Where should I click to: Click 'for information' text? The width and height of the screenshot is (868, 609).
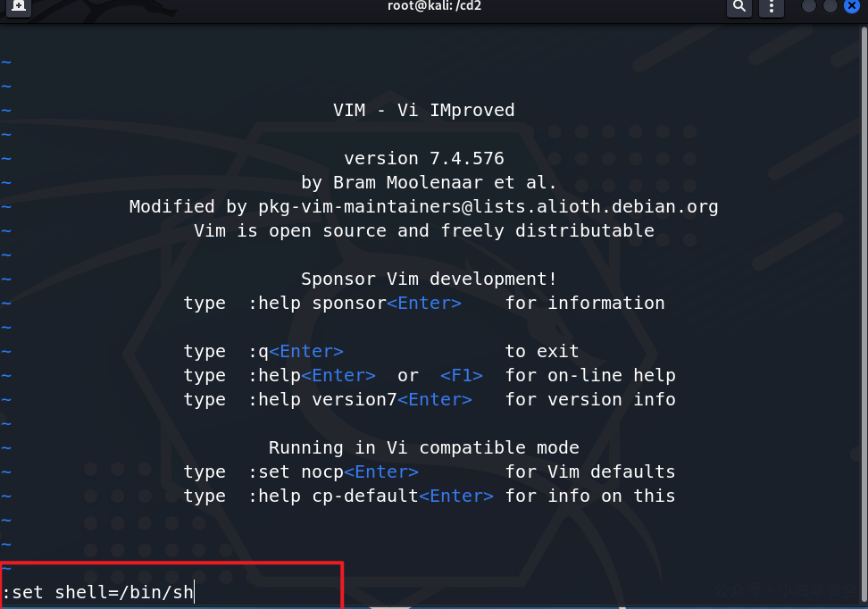click(x=585, y=303)
